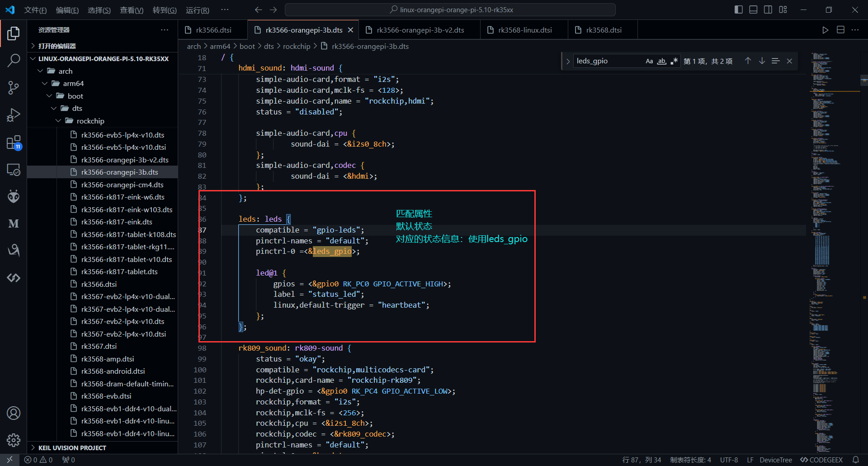Open the 编辑(E) menu
This screenshot has height=466, width=868.
click(67, 10)
